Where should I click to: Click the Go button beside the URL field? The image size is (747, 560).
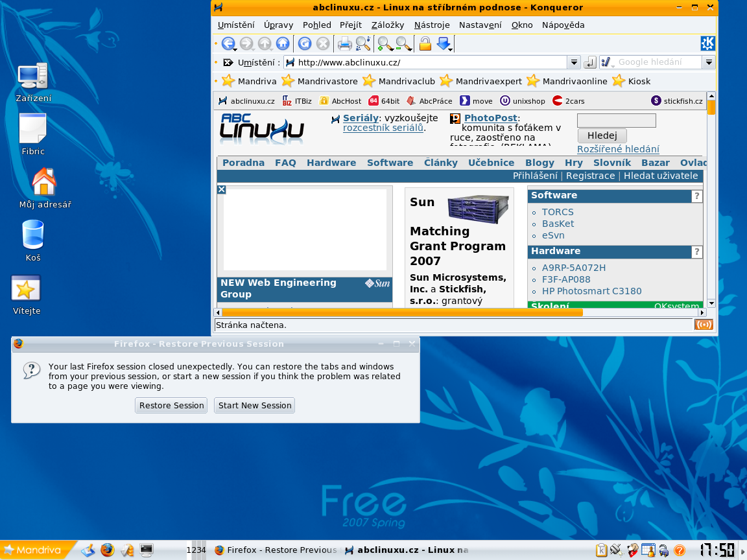[x=590, y=62]
